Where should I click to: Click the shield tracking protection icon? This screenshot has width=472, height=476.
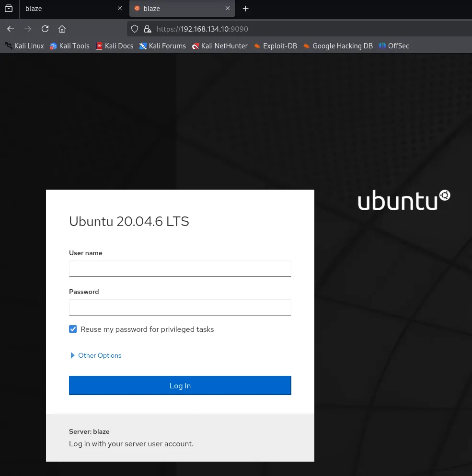click(x=135, y=29)
